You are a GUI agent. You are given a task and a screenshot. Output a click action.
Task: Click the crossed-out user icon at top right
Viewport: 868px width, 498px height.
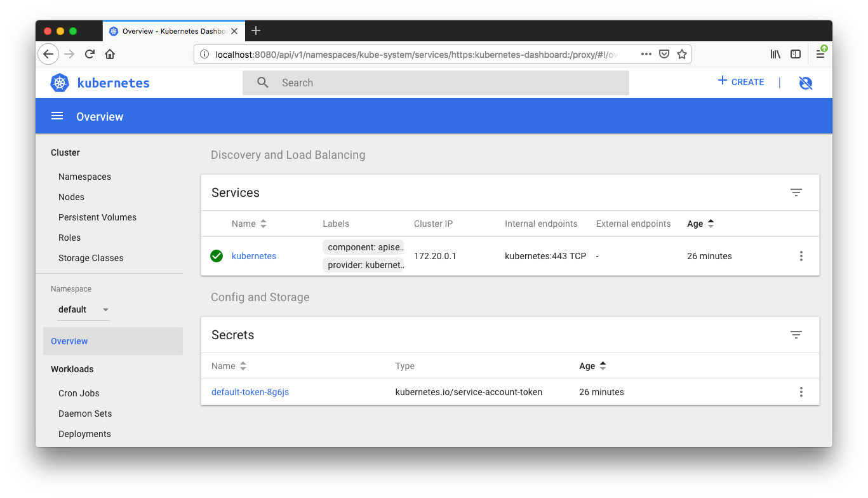click(x=806, y=83)
